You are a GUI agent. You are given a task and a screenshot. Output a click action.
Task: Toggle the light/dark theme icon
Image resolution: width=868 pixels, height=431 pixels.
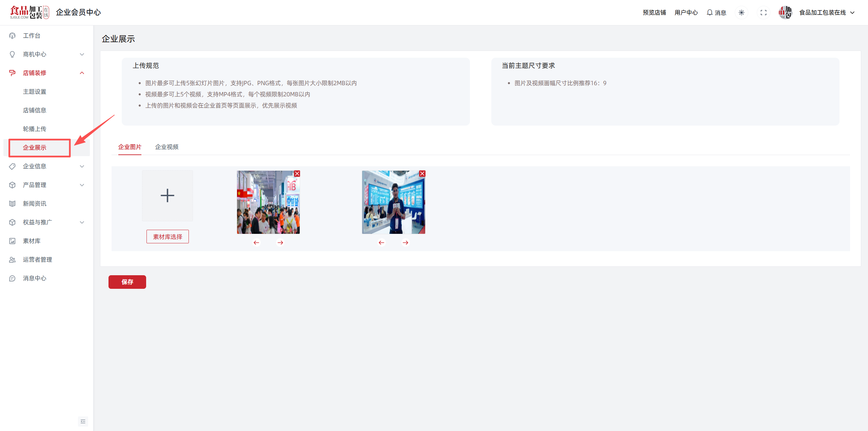(742, 13)
